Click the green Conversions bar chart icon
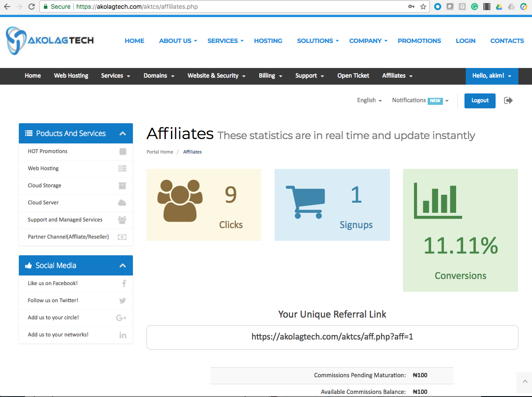The width and height of the screenshot is (532, 397). (x=438, y=201)
